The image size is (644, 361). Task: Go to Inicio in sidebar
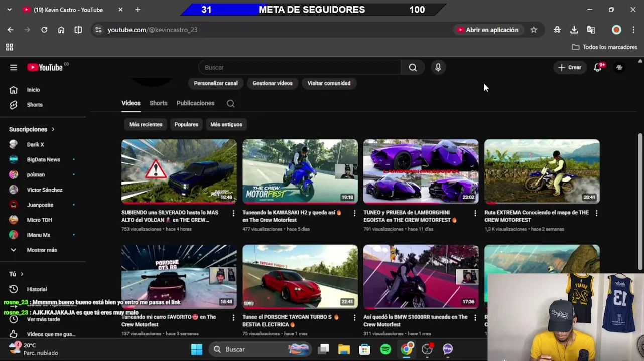(33, 90)
